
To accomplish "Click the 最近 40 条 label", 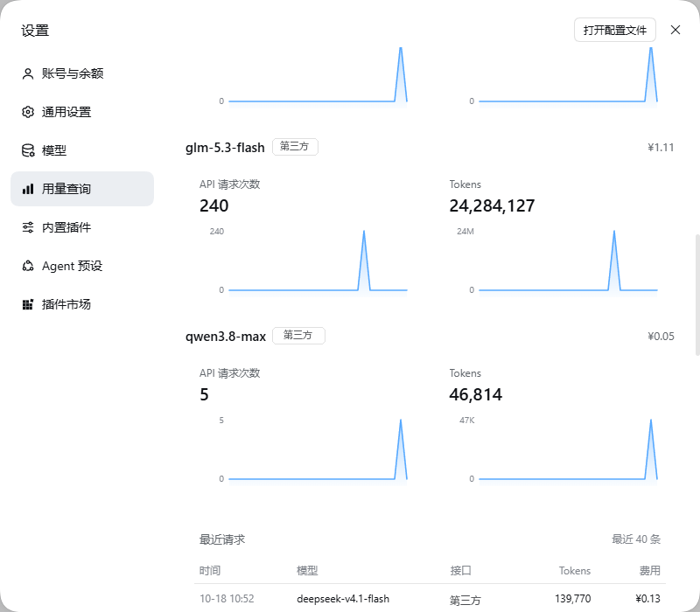I will 636,539.
